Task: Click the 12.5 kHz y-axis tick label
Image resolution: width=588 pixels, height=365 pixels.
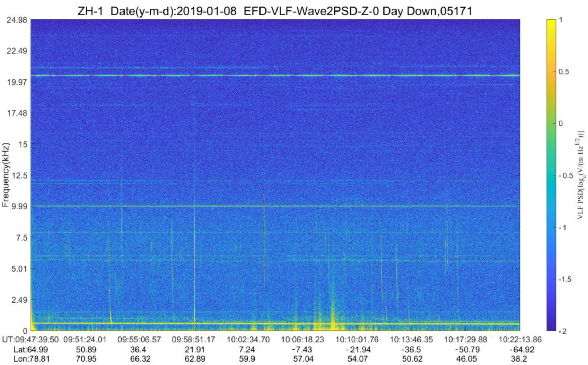Action: pyautogui.click(x=19, y=175)
